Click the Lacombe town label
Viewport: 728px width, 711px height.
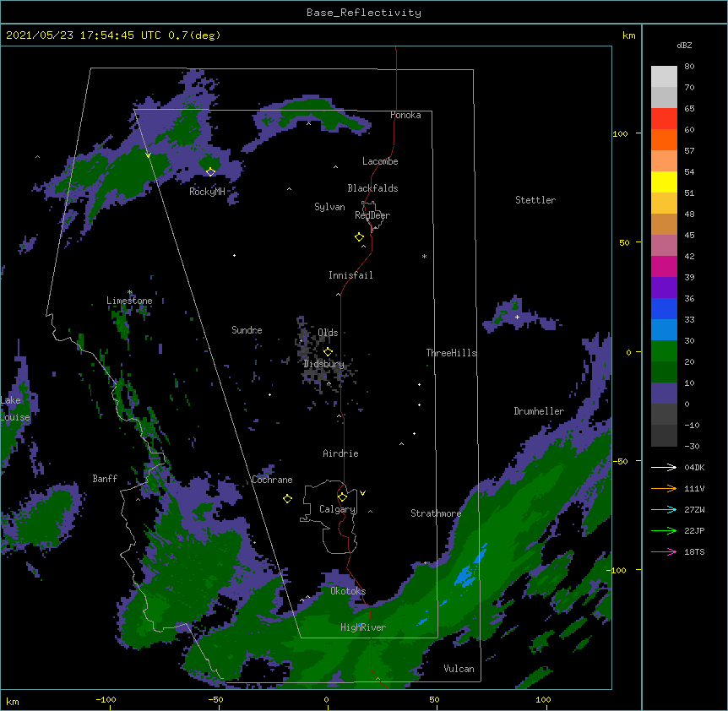pos(380,161)
